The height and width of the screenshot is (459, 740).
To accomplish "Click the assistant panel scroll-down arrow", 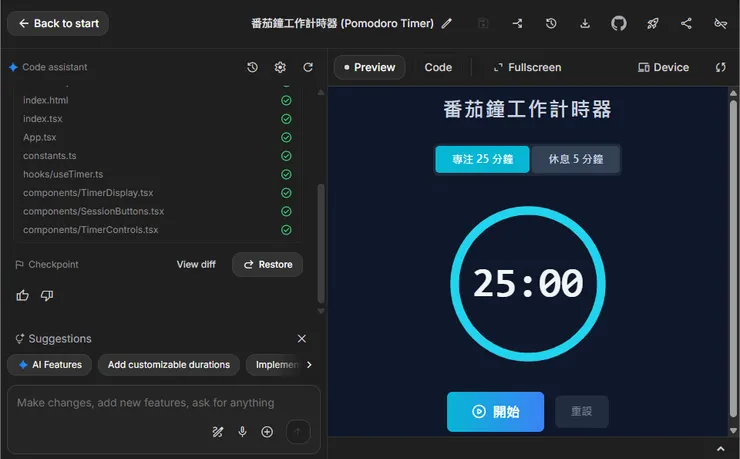I will (321, 311).
